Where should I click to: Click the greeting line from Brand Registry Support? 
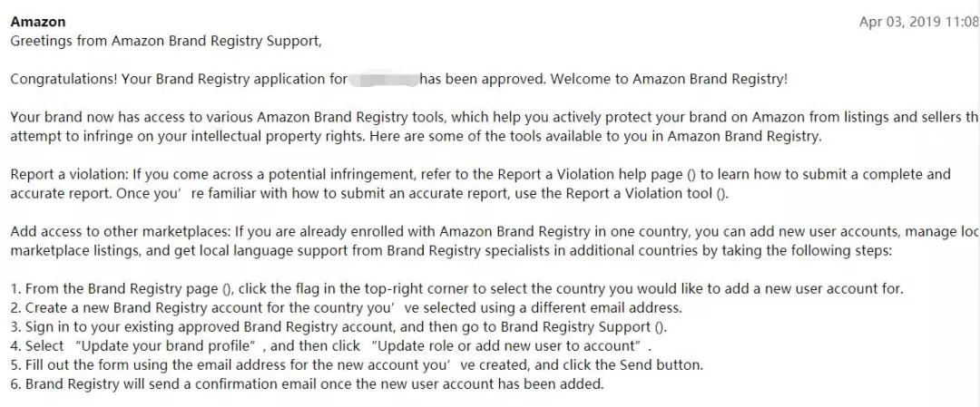pyautogui.click(x=166, y=41)
